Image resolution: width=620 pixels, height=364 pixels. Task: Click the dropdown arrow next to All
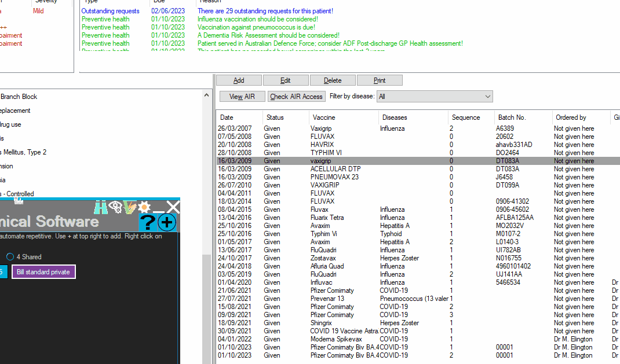(x=486, y=96)
